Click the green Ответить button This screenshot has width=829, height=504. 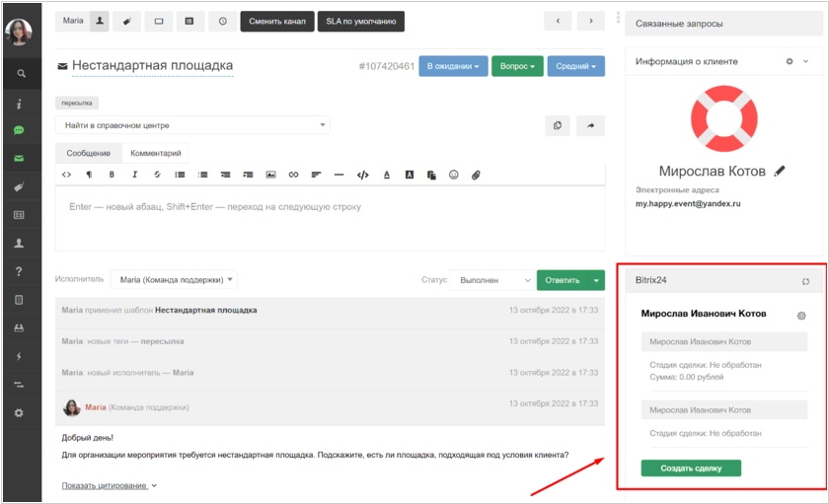(x=562, y=280)
